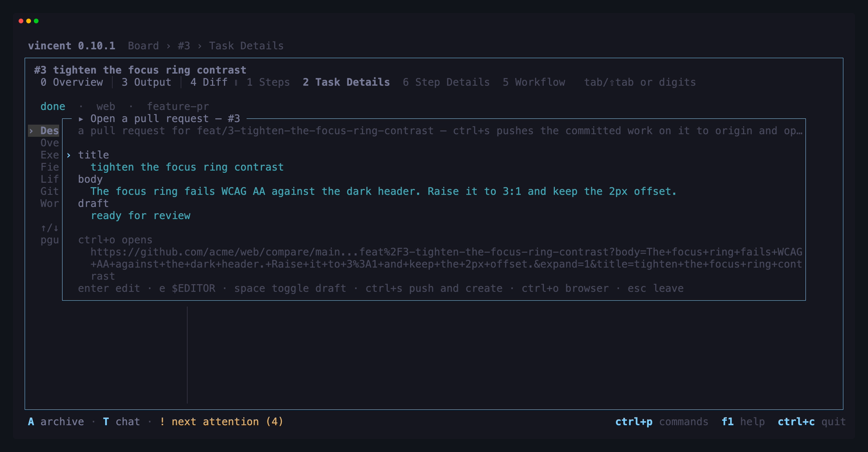Click the triangle before Open a pull request
This screenshot has height=452, width=868.
click(x=81, y=119)
